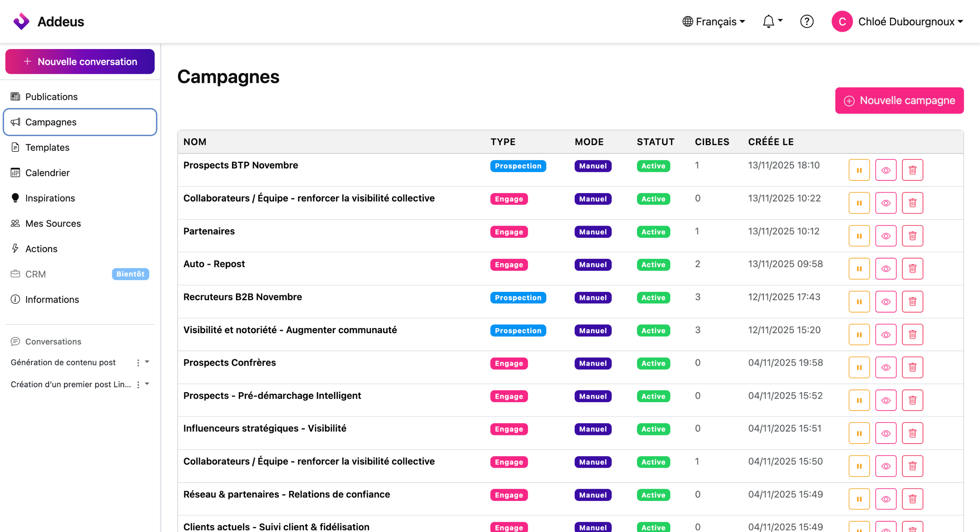The height and width of the screenshot is (532, 980).
Task: Open options for Génération de contenu post conversation
Action: click(x=138, y=363)
